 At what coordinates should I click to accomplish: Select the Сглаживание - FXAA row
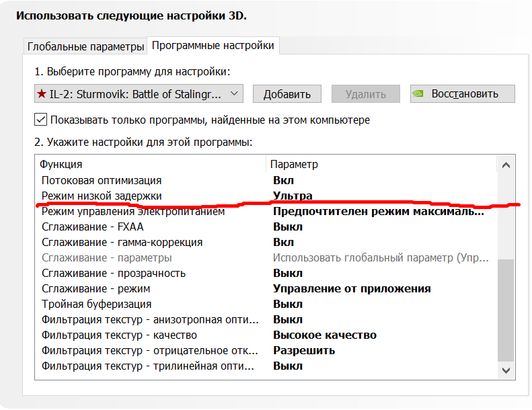pyautogui.click(x=266, y=227)
